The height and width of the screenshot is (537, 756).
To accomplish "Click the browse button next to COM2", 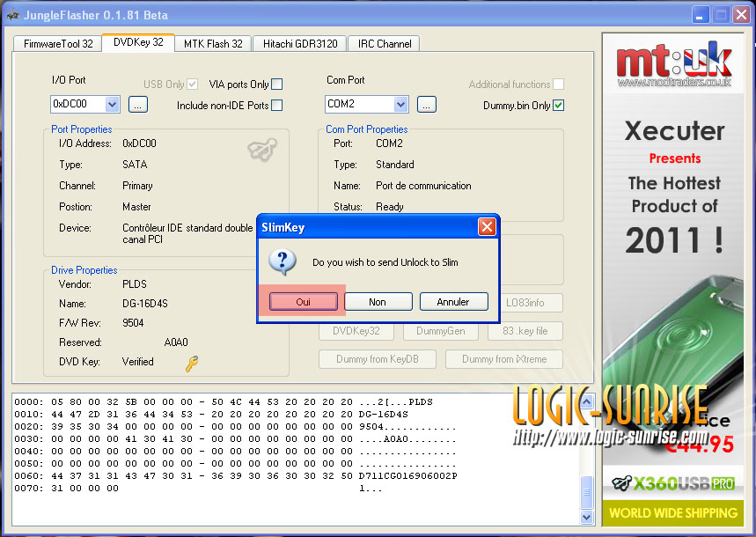I will point(427,104).
